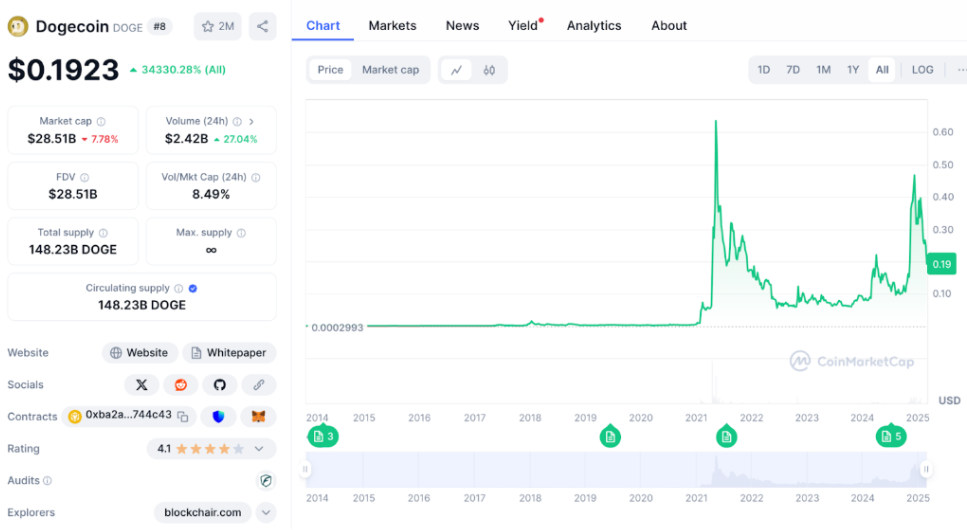Switch to the Analytics tab
Screen dimensions: 967x530
[594, 26]
